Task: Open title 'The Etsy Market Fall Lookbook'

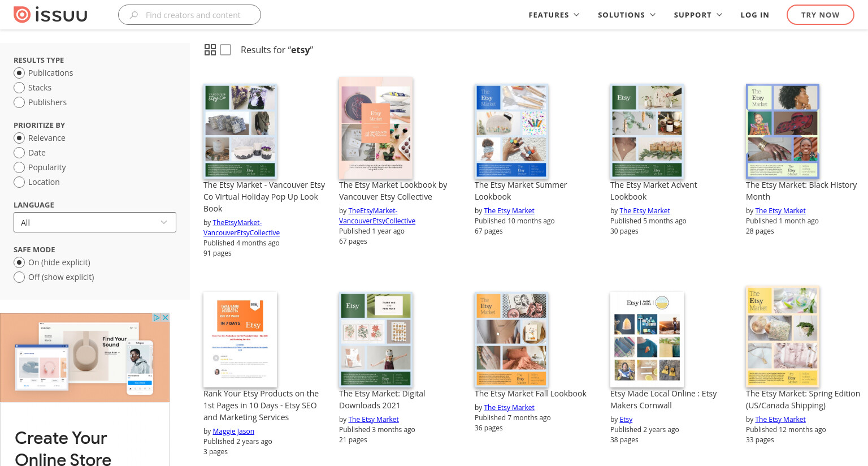Action: (531, 394)
